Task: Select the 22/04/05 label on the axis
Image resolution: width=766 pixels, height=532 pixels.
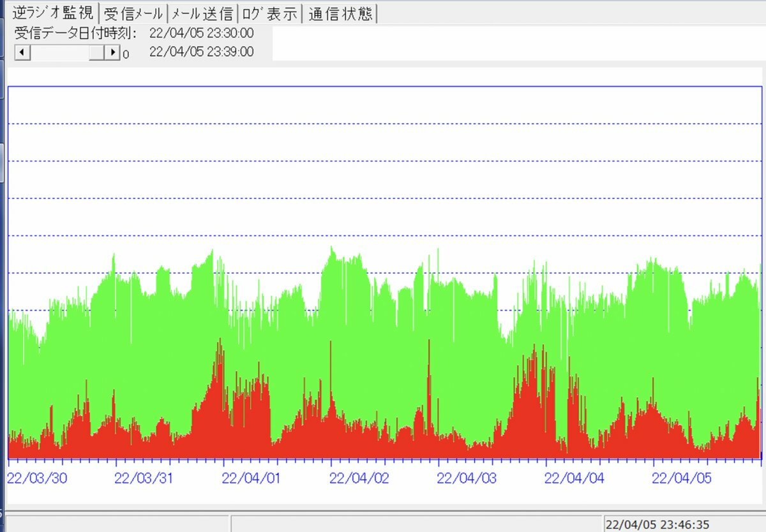Action: click(682, 478)
